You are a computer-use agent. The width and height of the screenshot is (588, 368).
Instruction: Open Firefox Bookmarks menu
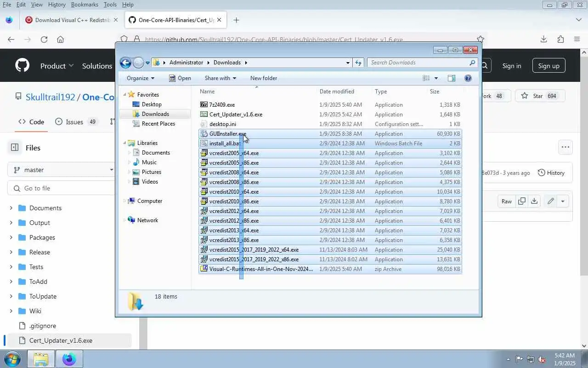point(85,4)
